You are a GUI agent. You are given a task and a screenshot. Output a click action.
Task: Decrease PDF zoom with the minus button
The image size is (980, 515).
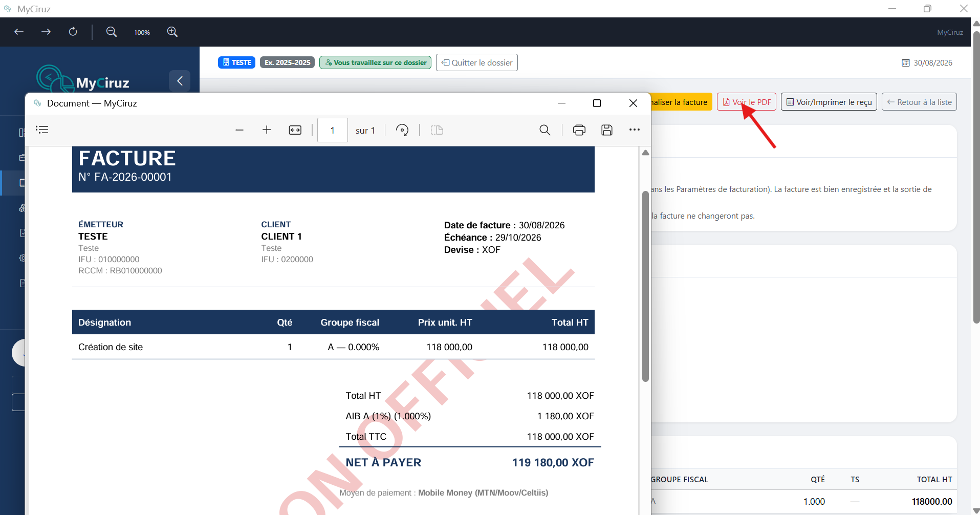point(239,130)
